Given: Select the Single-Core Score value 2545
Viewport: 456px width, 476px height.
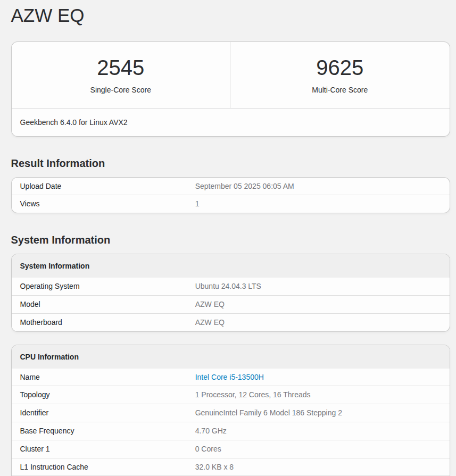Looking at the screenshot, I should [x=120, y=68].
